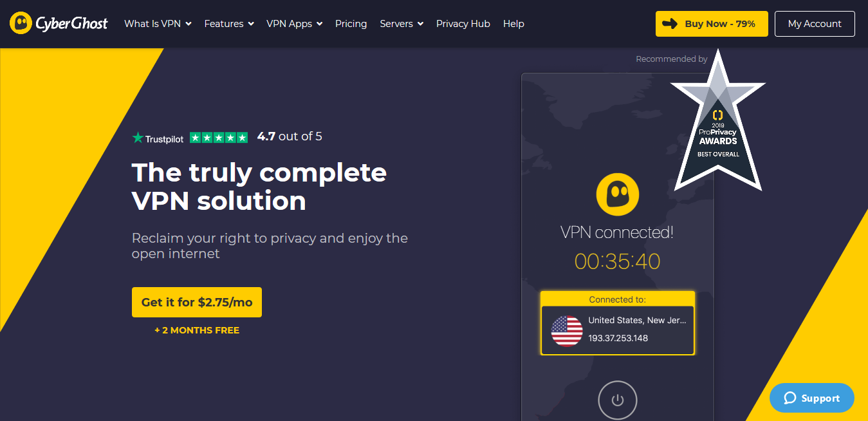Click the 4.7 out of 5 rating text
The height and width of the screenshot is (421, 868).
click(x=290, y=136)
